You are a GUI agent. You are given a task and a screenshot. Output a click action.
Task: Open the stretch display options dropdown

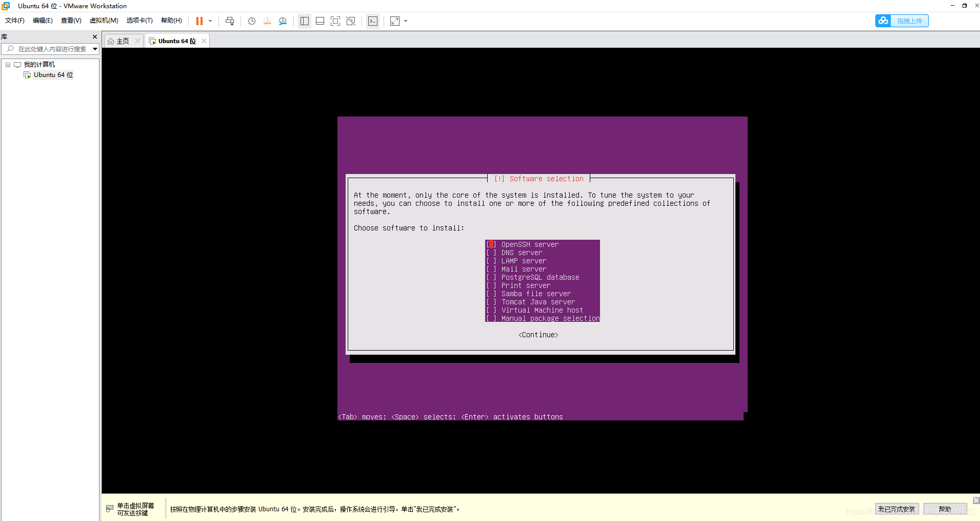pyautogui.click(x=406, y=21)
